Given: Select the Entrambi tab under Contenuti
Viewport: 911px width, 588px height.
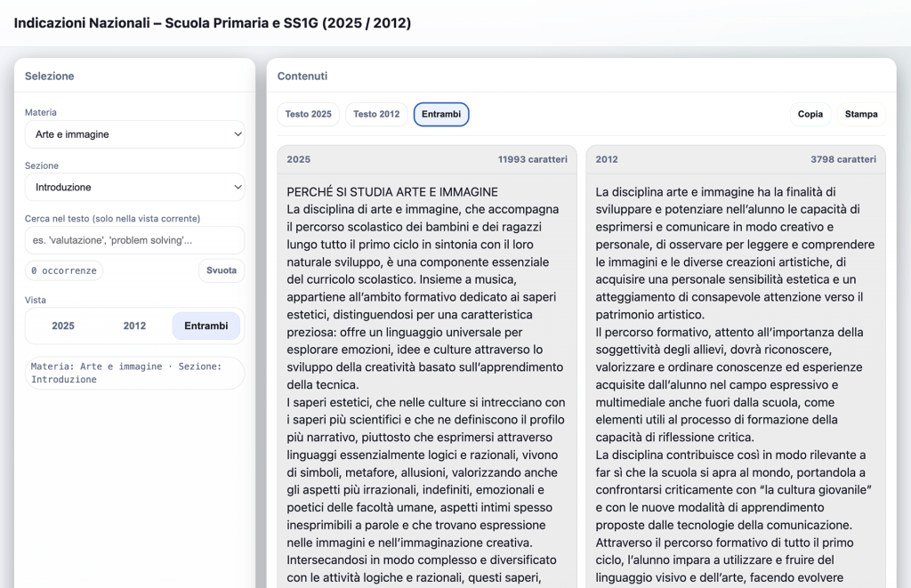Looking at the screenshot, I should point(440,115).
